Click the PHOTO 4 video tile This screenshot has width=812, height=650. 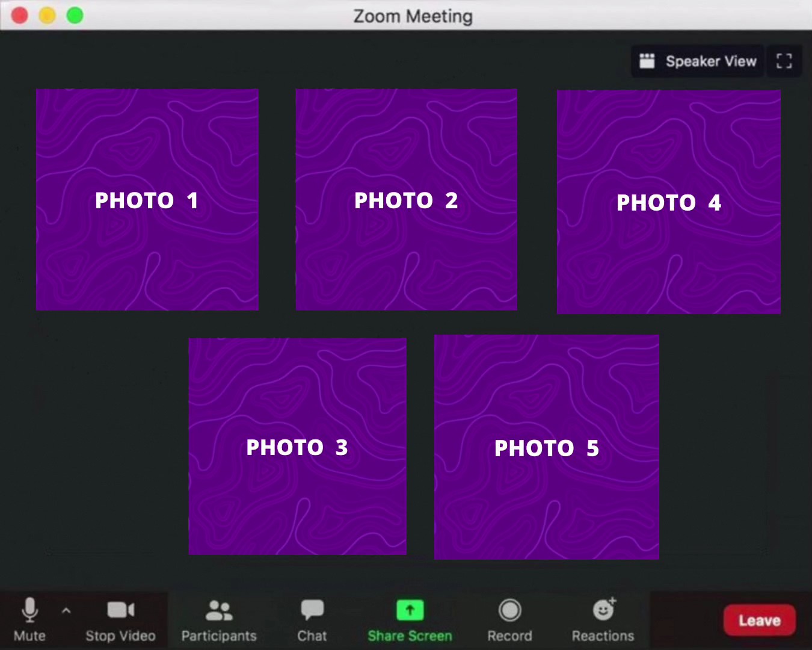[x=668, y=202]
